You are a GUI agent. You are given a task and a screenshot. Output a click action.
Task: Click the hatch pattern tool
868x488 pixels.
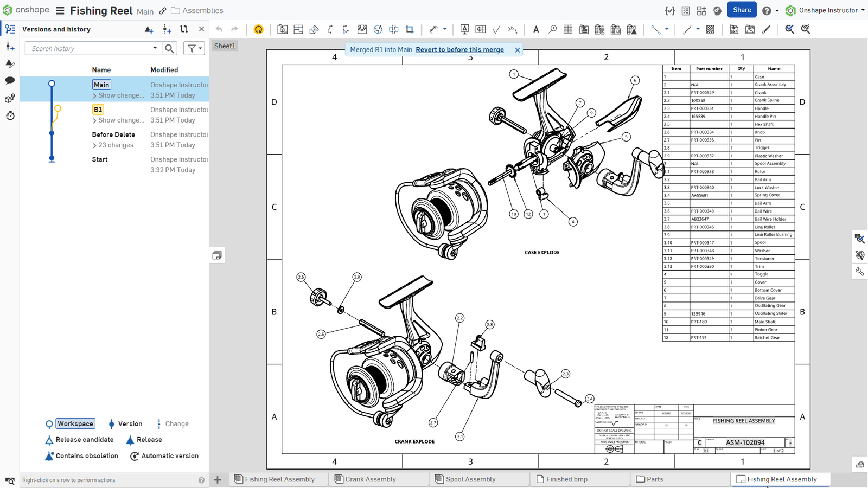tap(710, 29)
